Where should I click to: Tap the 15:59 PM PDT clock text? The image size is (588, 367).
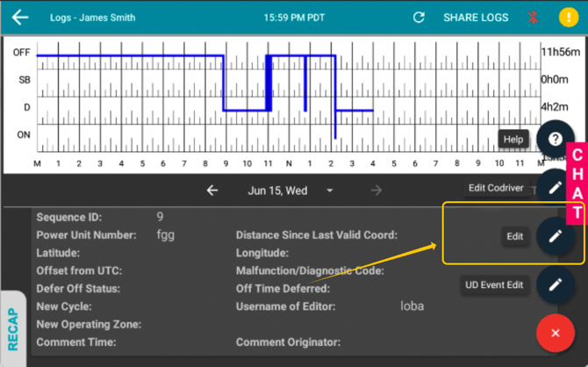(294, 18)
